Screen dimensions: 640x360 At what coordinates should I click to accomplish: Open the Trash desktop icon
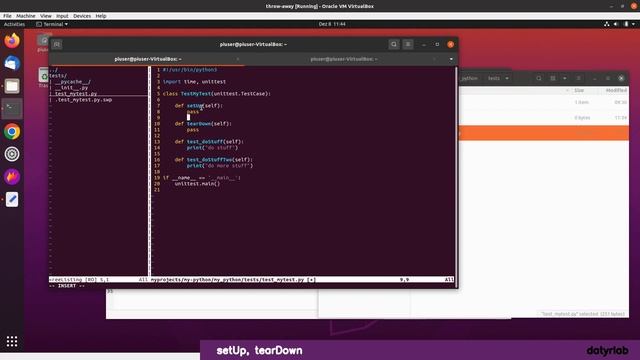[43, 77]
